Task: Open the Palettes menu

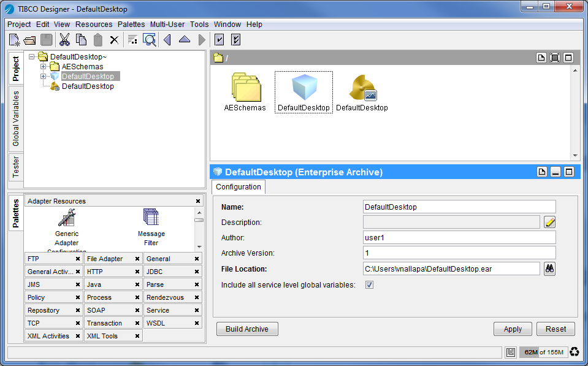Action: (x=131, y=25)
